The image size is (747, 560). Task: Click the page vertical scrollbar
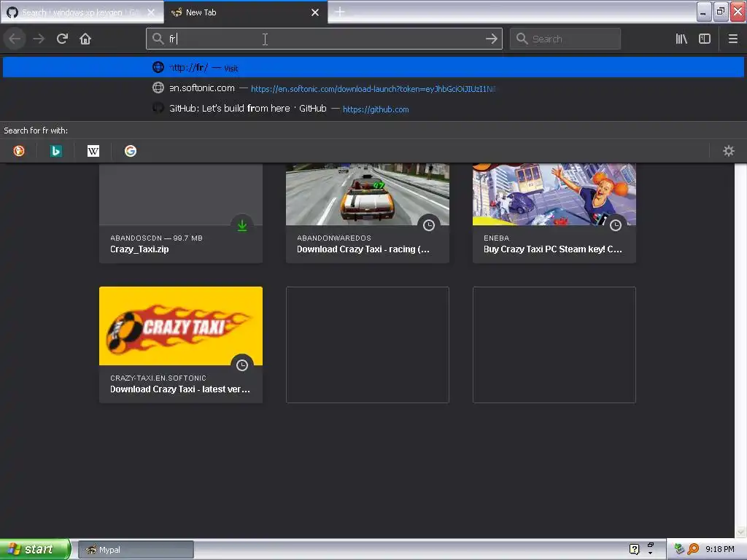[740, 350]
